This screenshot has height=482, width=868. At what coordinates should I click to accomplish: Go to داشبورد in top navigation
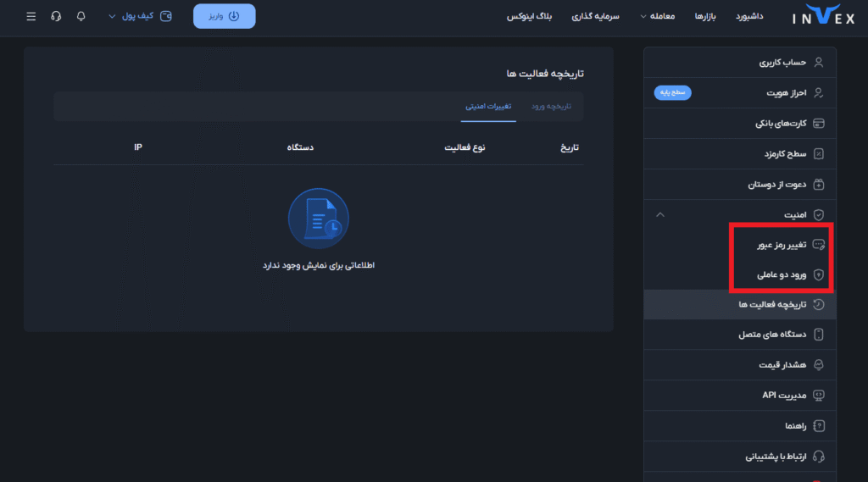[x=749, y=16]
